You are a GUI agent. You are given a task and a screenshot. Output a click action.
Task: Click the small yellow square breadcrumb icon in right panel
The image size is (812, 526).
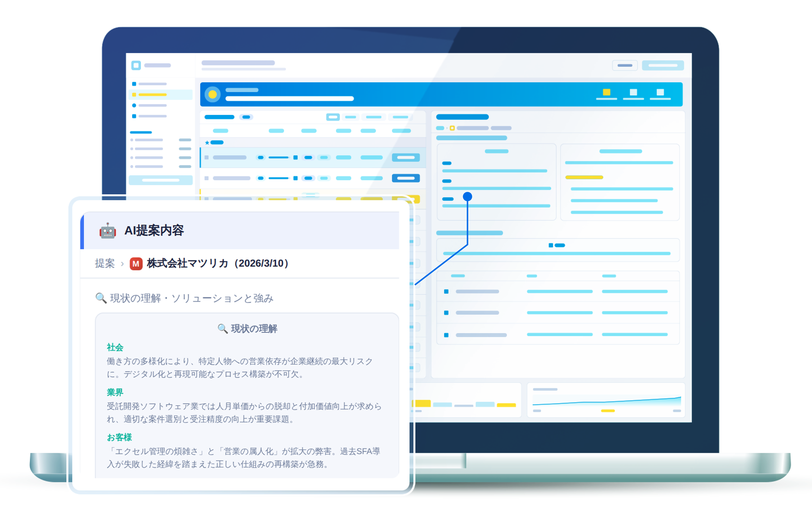tap(452, 128)
